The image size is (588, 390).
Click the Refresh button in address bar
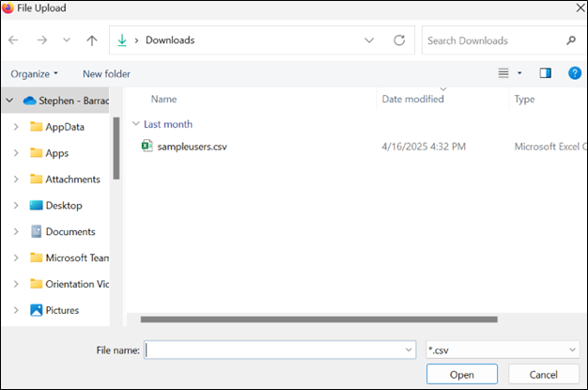coord(399,40)
